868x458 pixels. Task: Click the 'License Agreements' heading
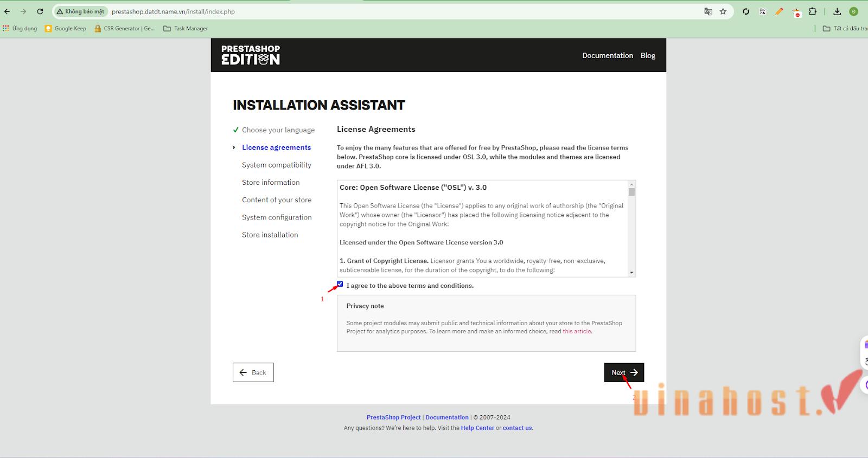(376, 129)
